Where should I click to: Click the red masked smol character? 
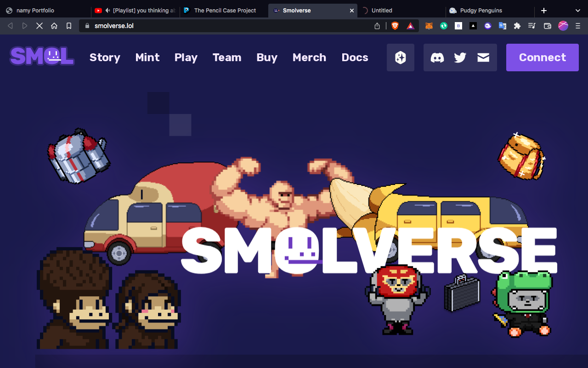[x=397, y=299]
